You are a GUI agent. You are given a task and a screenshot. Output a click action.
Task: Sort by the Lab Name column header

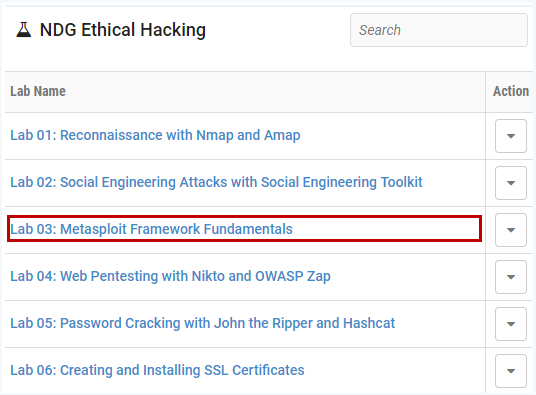point(38,91)
